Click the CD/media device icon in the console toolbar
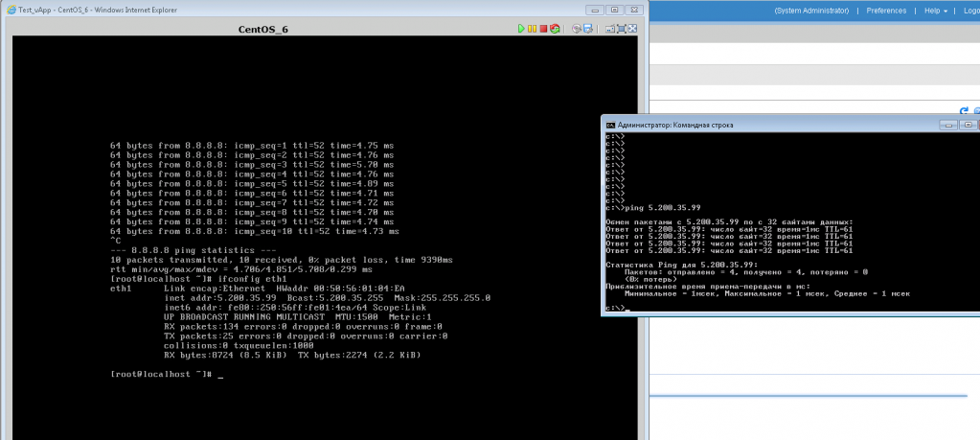The width and height of the screenshot is (980, 440). (577, 29)
